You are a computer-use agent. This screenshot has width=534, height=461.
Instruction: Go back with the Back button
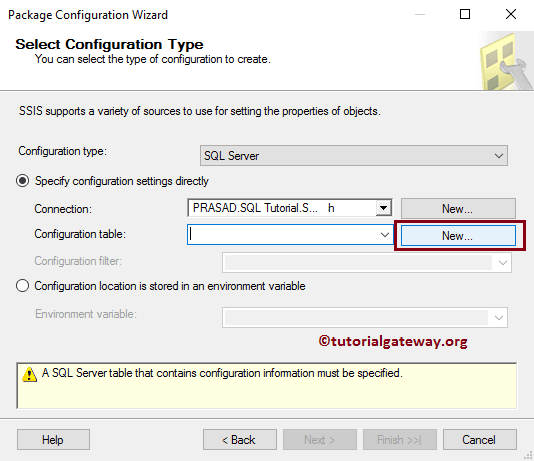(240, 440)
